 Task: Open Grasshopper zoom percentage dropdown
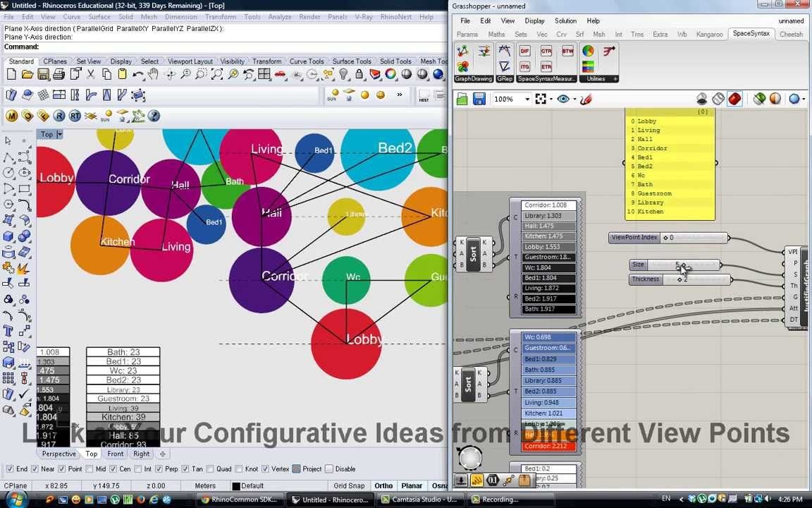click(527, 99)
